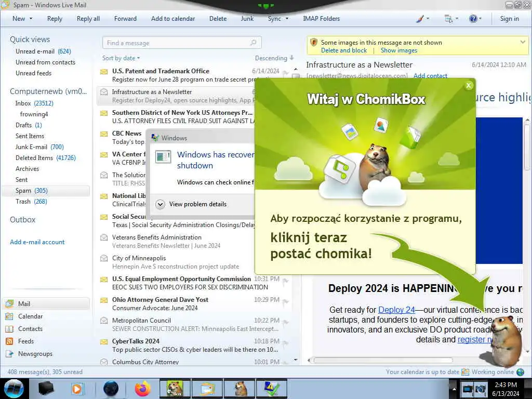Viewport: 532px width, 399px height.
Task: Open the taskbar clock
Action: 506,389
